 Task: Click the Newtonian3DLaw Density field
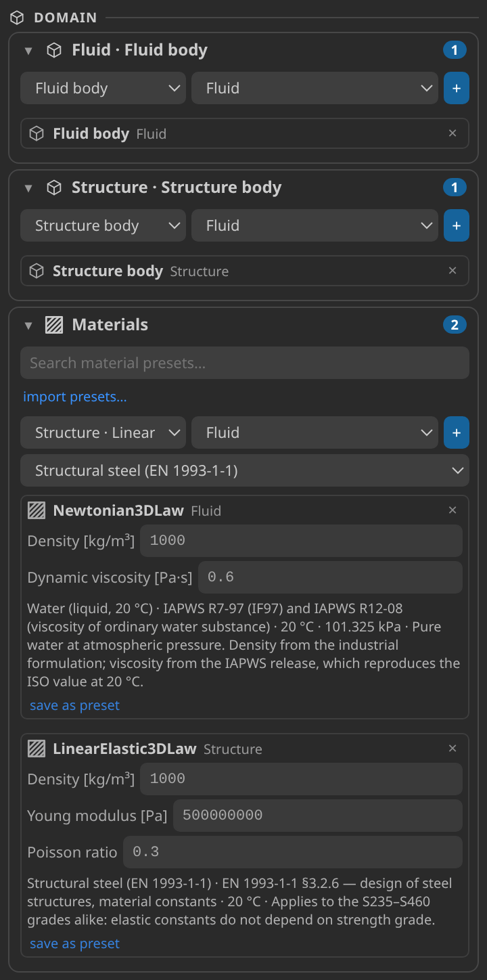tap(302, 541)
